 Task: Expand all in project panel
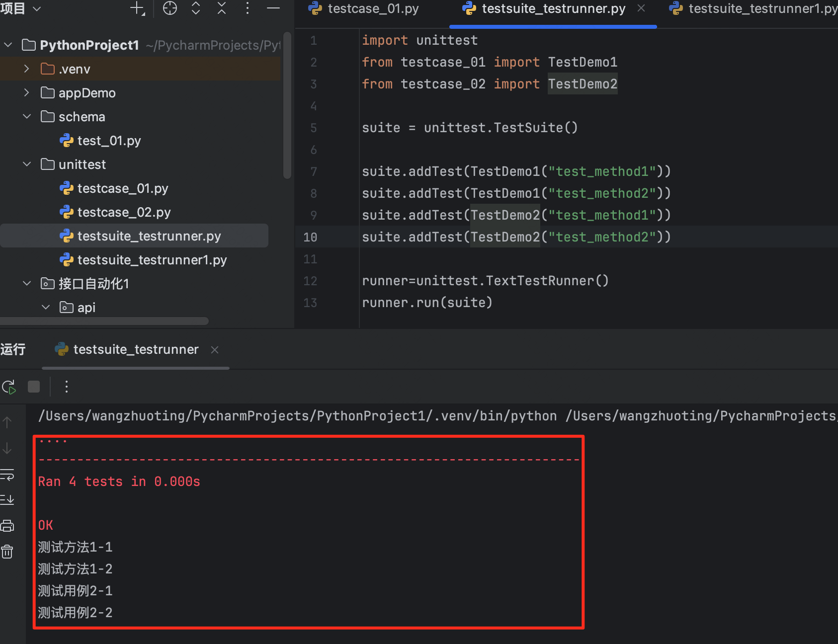click(196, 8)
